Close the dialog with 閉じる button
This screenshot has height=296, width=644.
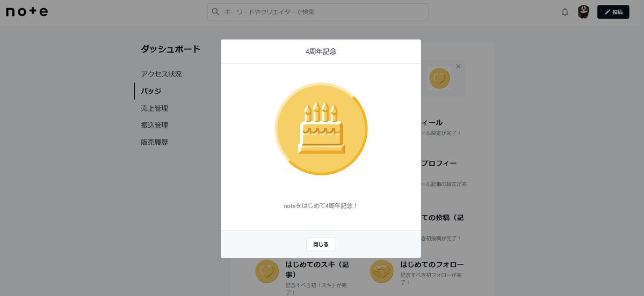point(321,245)
